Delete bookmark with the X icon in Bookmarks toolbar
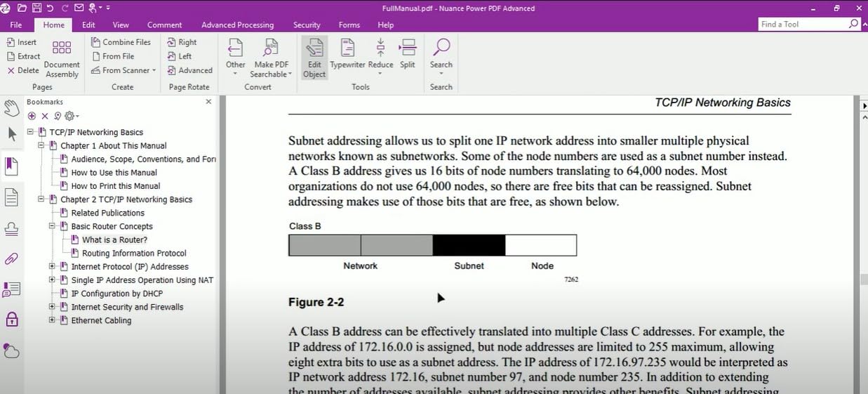Screen dimensions: 868x394 coord(45,116)
